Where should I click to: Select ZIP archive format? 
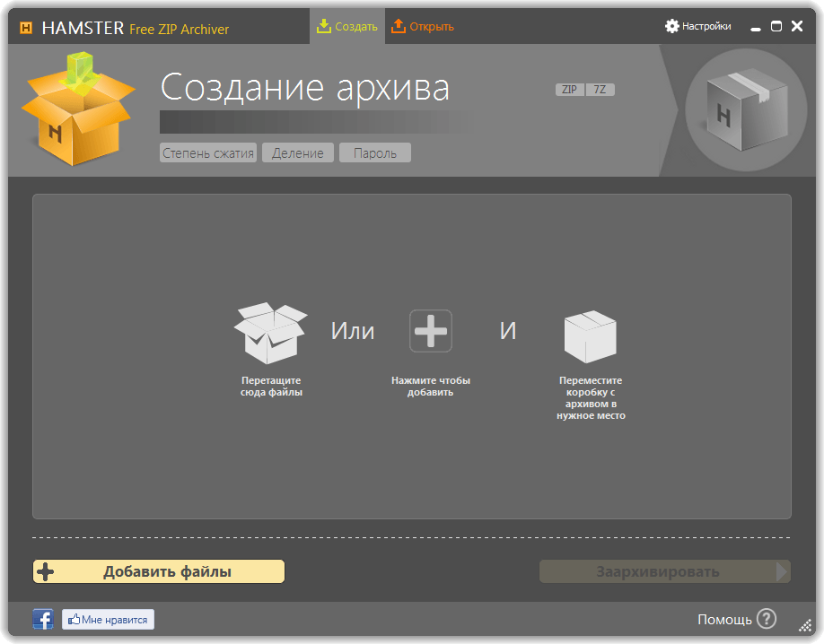click(x=569, y=90)
